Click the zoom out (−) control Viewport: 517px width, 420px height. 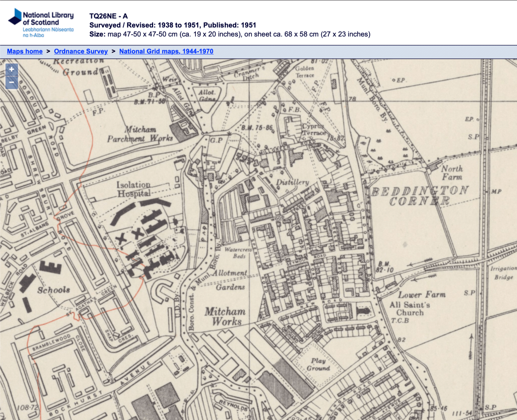[11, 82]
